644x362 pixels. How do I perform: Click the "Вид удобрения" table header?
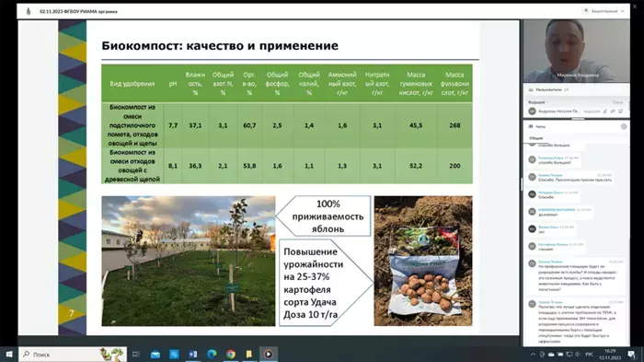pyautogui.click(x=132, y=84)
